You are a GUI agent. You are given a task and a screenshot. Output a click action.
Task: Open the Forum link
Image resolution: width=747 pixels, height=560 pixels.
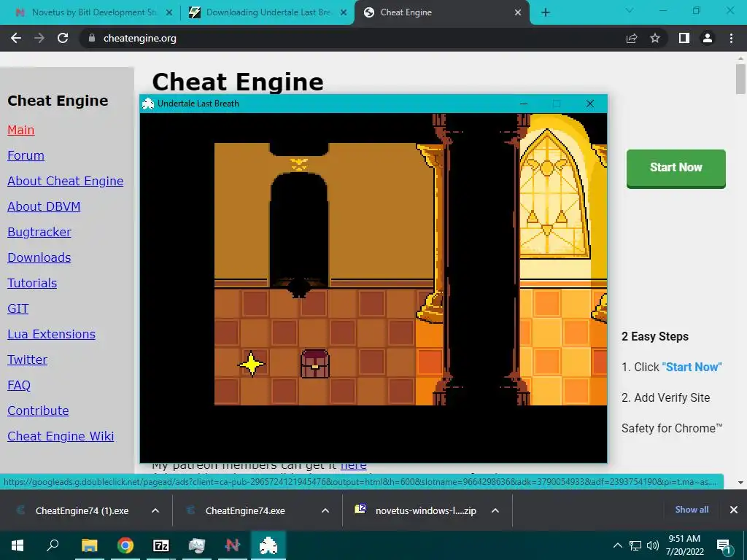tap(26, 156)
